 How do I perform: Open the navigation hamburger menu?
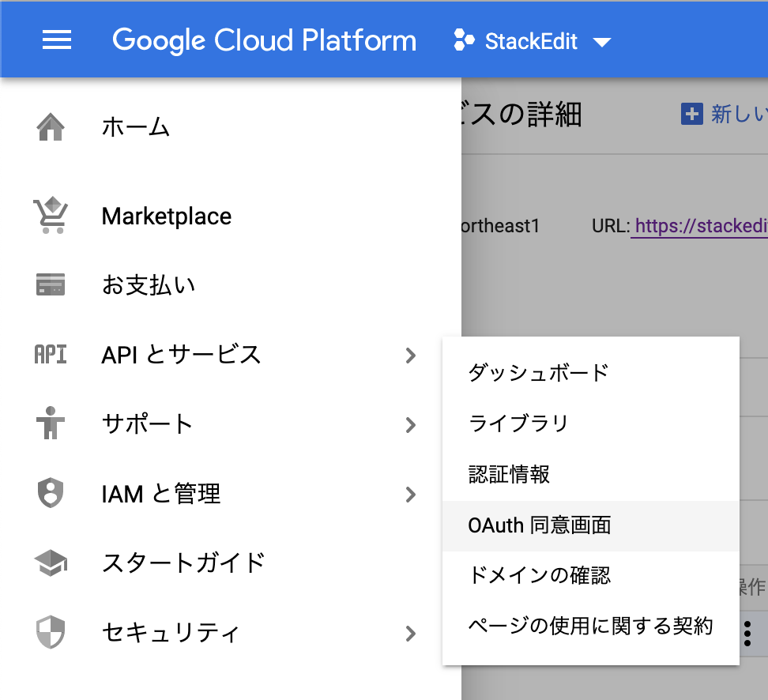coord(56,41)
